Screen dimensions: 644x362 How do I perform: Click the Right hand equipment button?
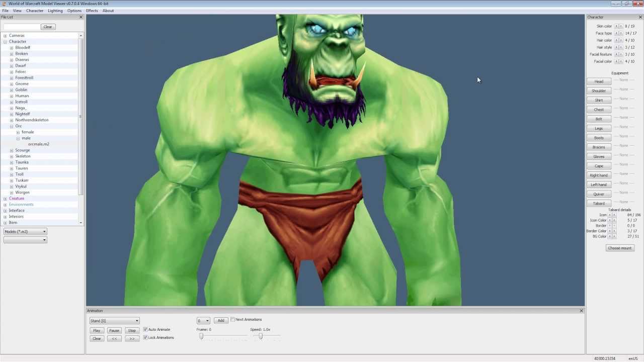click(599, 175)
